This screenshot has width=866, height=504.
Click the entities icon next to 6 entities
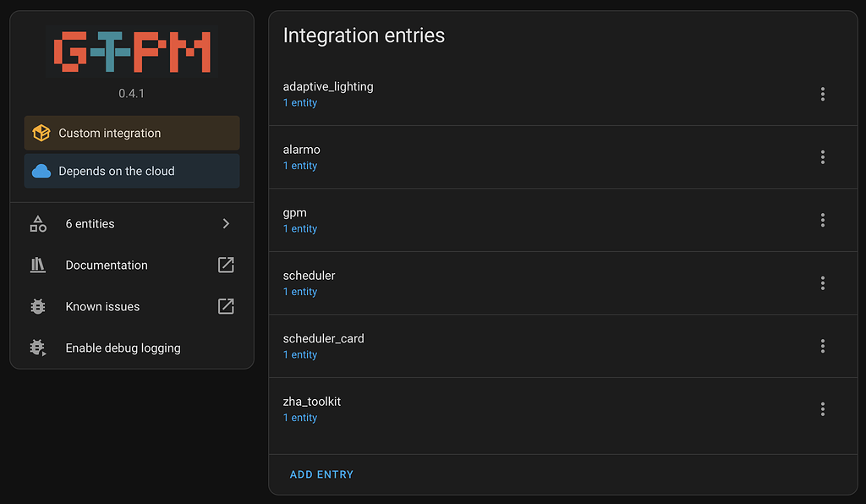[x=37, y=223]
